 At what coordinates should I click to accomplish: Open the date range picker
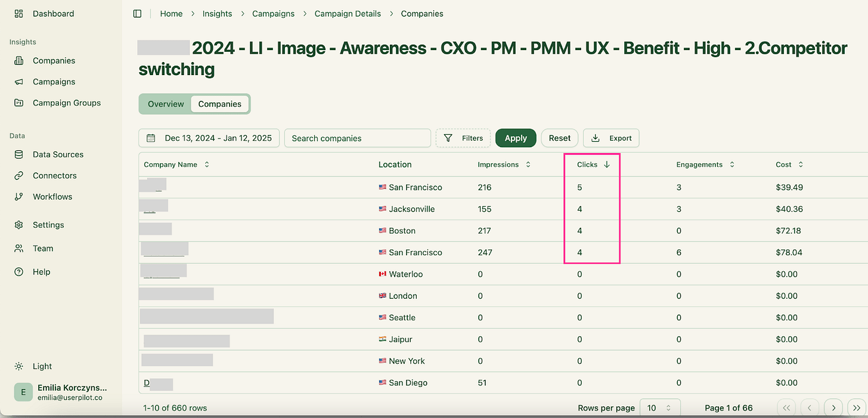click(x=209, y=138)
